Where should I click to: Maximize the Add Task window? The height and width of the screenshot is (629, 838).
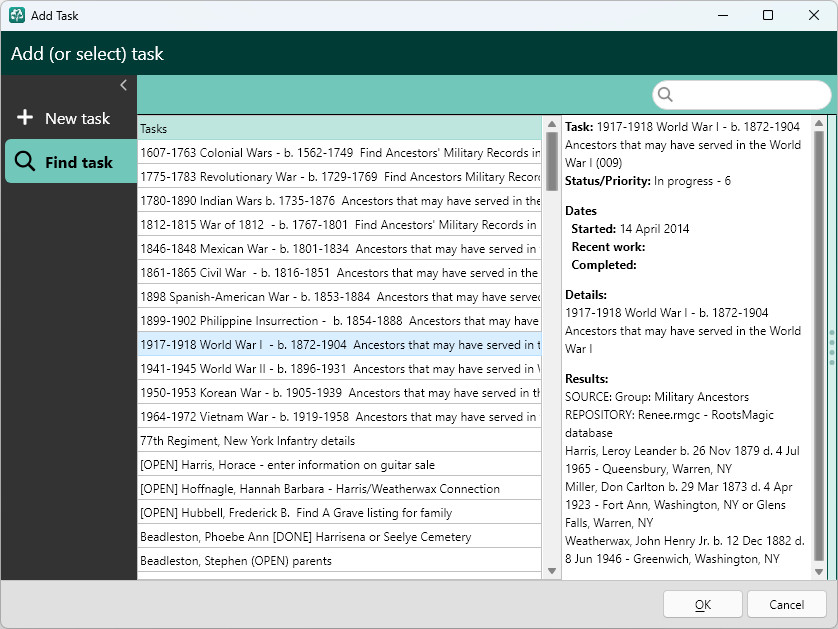coord(767,15)
